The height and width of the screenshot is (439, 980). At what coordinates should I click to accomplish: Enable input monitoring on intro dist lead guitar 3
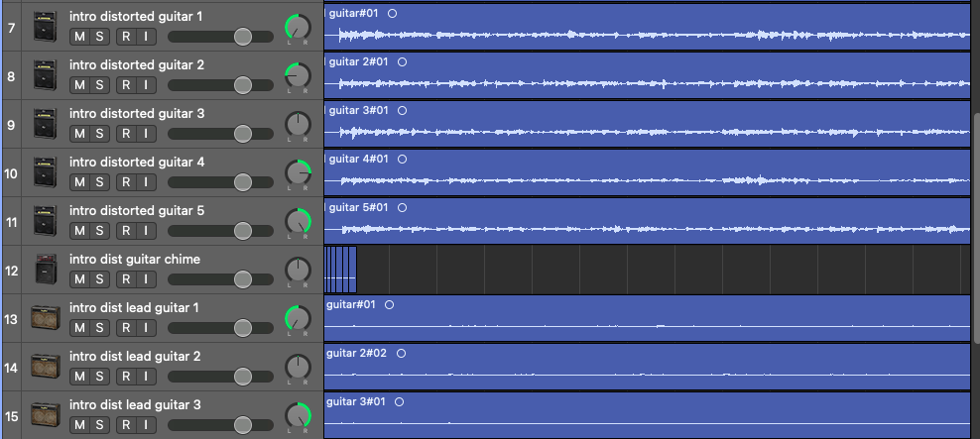(146, 426)
